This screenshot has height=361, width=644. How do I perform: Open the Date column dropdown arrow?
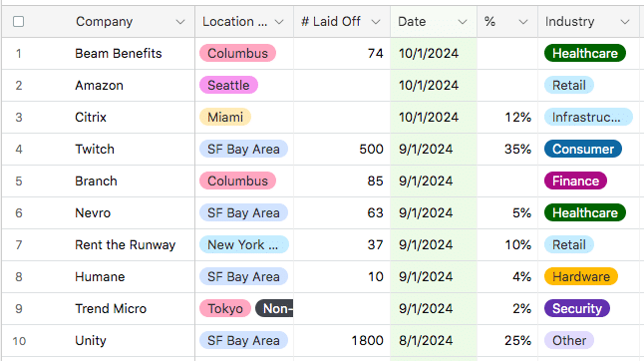click(463, 22)
